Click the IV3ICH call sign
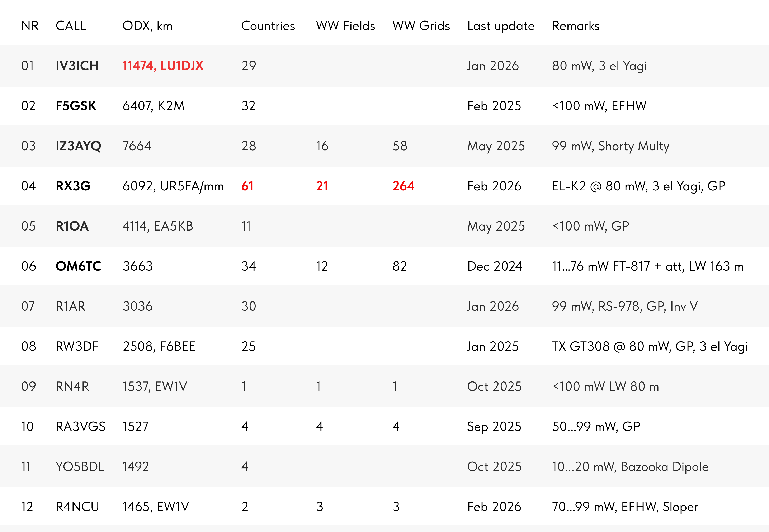 pos(77,66)
